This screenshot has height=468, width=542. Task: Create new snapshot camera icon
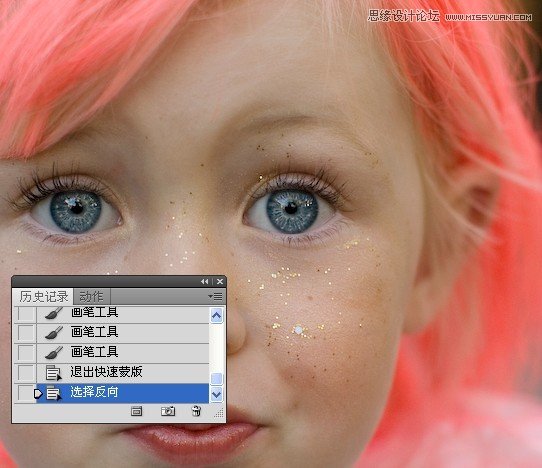pos(168,411)
